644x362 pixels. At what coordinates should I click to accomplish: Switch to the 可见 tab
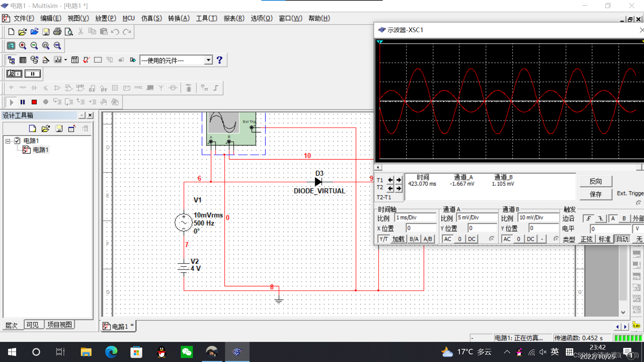(33, 325)
